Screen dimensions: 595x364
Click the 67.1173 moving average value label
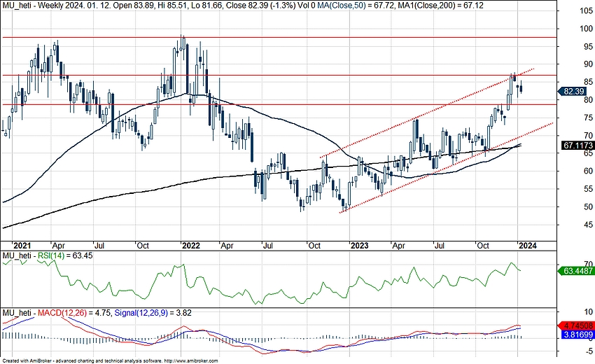tap(576, 146)
